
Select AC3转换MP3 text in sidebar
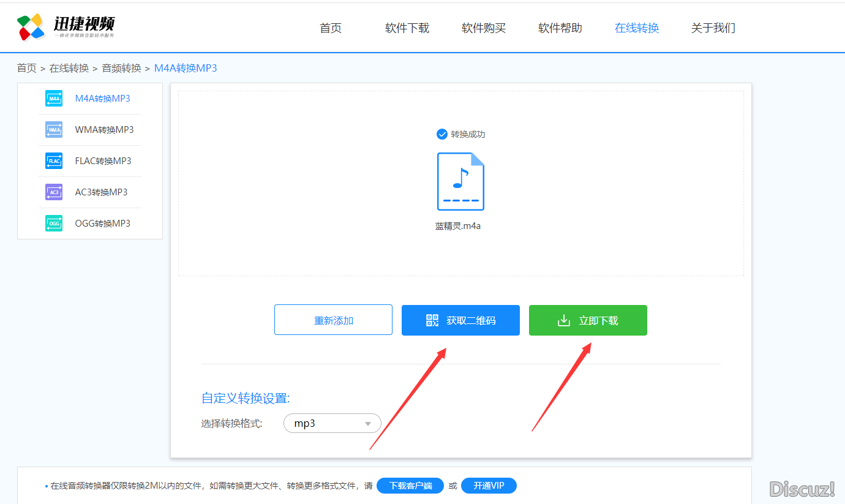101,192
